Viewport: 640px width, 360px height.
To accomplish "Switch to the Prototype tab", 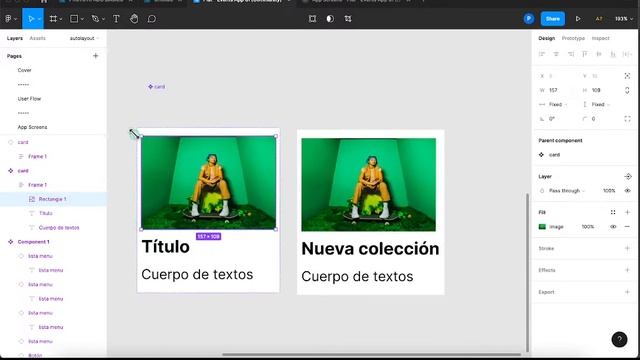I will (573, 38).
